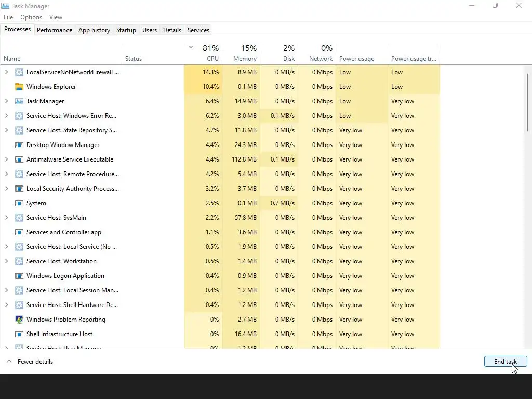
Task: Click the Windows Problem Reporting icon
Action: click(19, 320)
